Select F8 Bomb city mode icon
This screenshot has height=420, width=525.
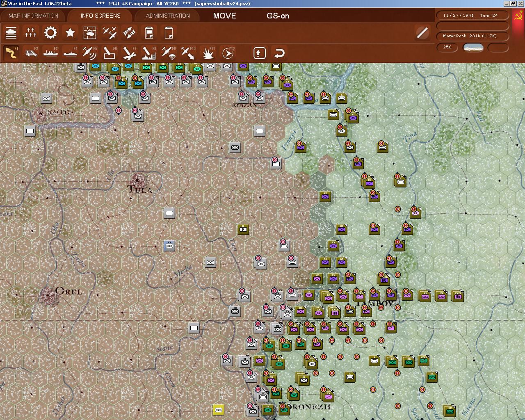[x=149, y=53]
